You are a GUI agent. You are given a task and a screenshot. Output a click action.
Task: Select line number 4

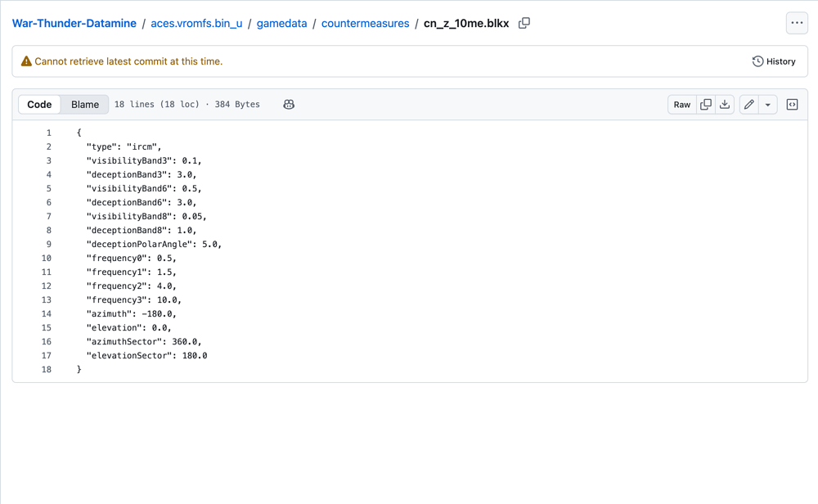48,175
